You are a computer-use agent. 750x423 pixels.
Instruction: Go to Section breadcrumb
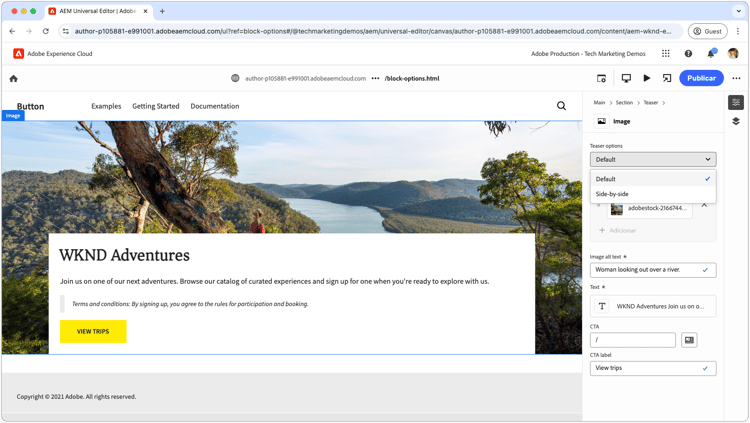click(x=624, y=102)
